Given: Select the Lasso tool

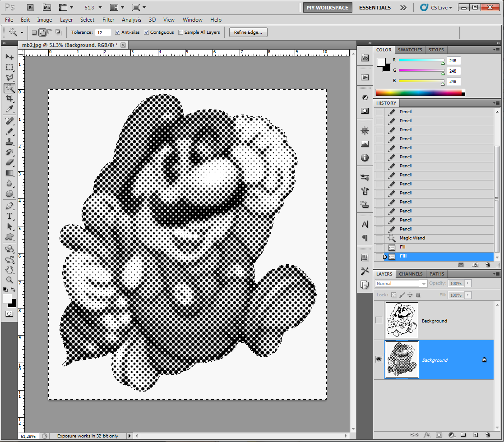Looking at the screenshot, I should click(x=9, y=78).
